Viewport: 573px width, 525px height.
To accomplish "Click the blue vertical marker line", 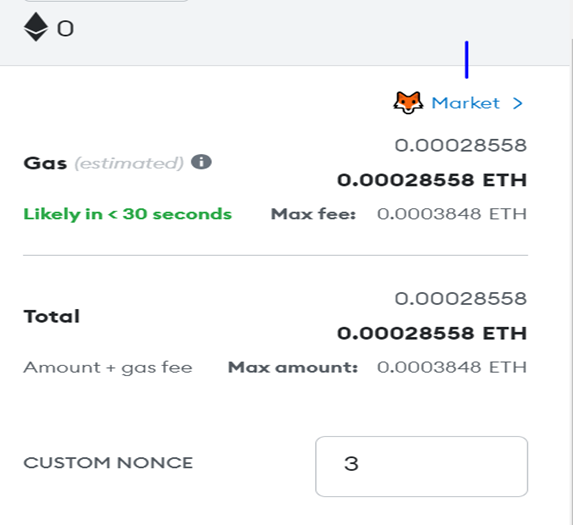I will click(x=467, y=60).
